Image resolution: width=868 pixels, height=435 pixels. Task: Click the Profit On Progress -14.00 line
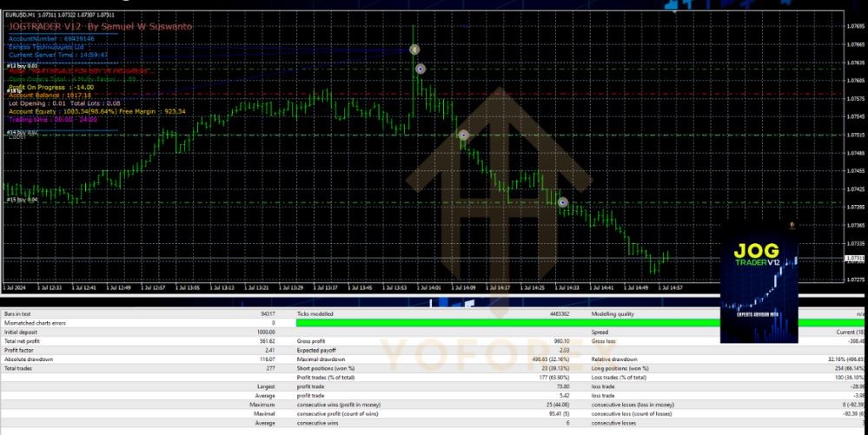point(51,88)
